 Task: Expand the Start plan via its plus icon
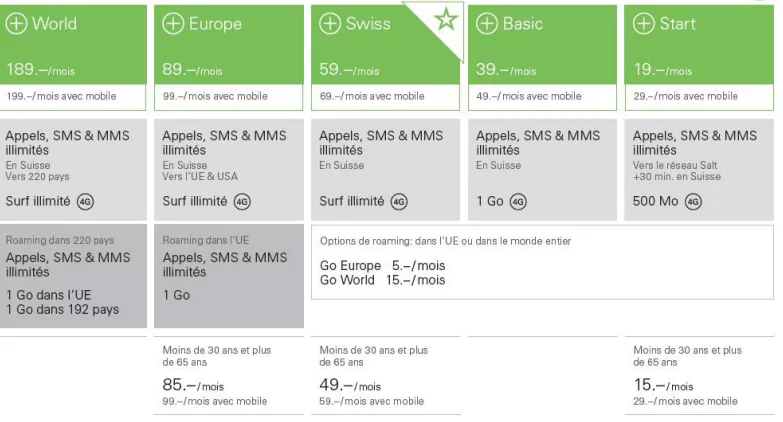645,24
